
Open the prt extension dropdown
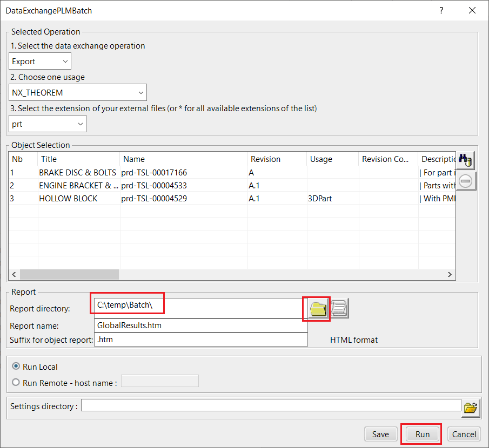point(48,124)
